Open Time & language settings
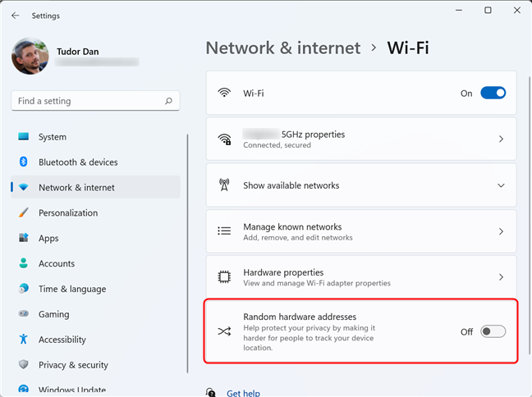532x397 pixels. (95, 289)
